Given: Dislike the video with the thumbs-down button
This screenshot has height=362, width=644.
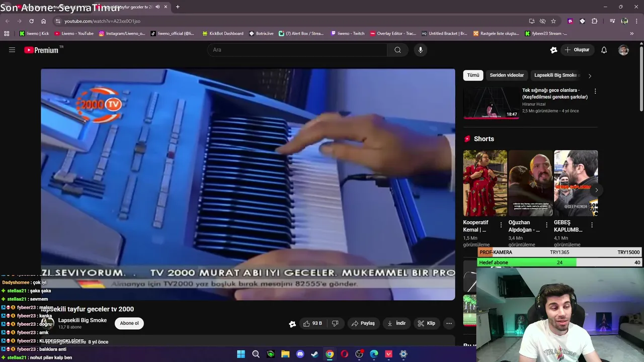Looking at the screenshot, I should pos(335,323).
